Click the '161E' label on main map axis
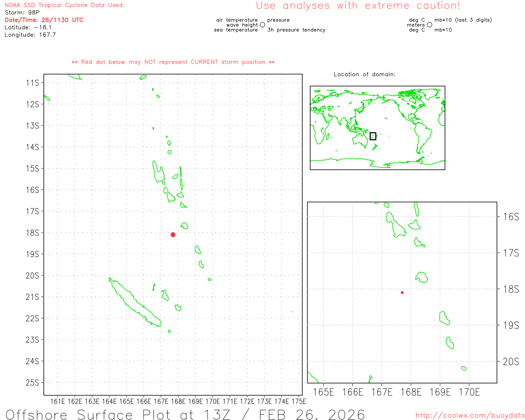Screen dimensions: 525x420 [x=57, y=401]
